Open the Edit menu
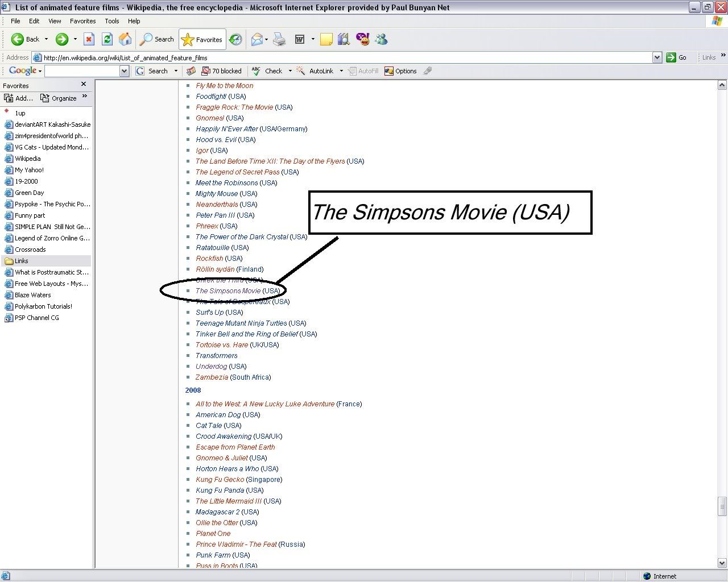This screenshot has width=728, height=582. point(35,21)
